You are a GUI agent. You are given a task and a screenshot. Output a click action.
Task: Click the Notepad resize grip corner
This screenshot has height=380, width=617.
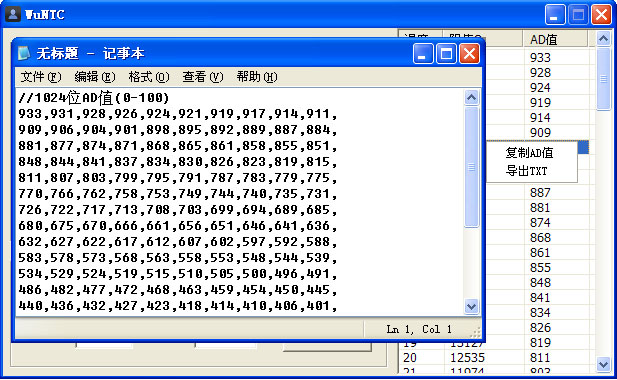475,332
